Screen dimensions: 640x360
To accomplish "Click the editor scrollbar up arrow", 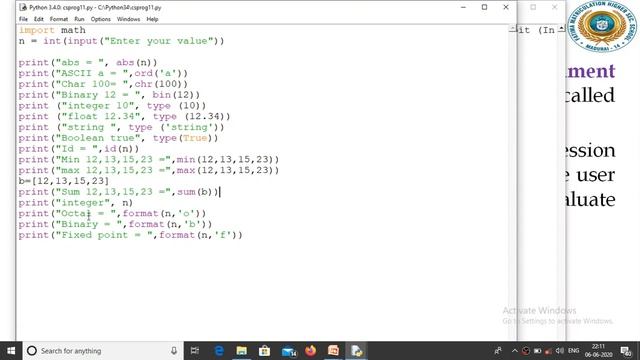I will tap(513, 29).
